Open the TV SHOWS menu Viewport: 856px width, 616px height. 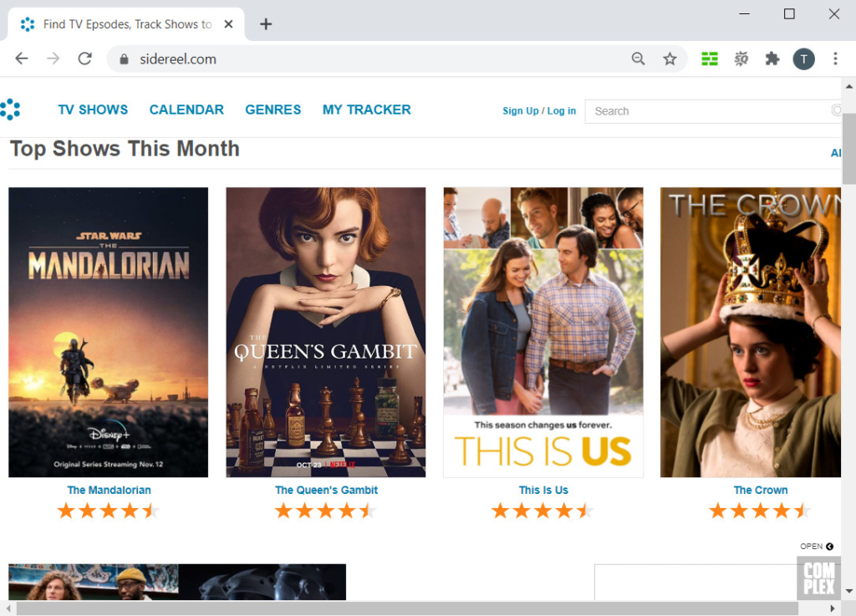point(93,109)
